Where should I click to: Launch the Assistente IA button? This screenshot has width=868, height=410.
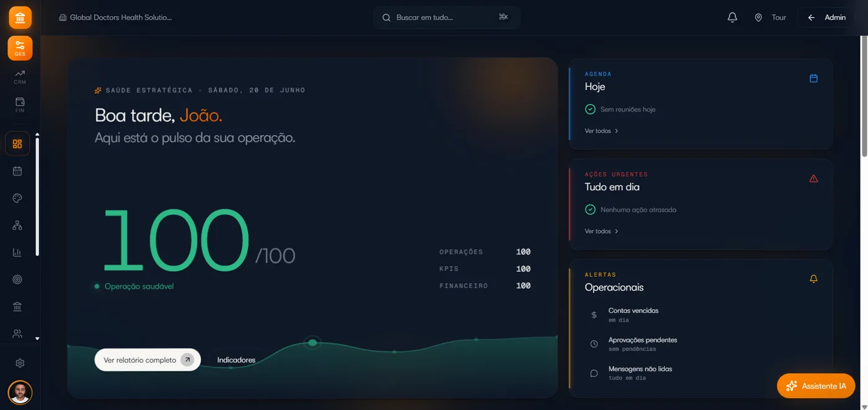816,386
